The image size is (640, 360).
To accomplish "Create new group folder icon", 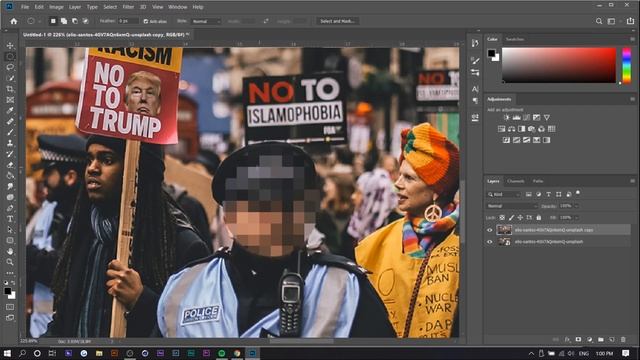I will point(601,339).
